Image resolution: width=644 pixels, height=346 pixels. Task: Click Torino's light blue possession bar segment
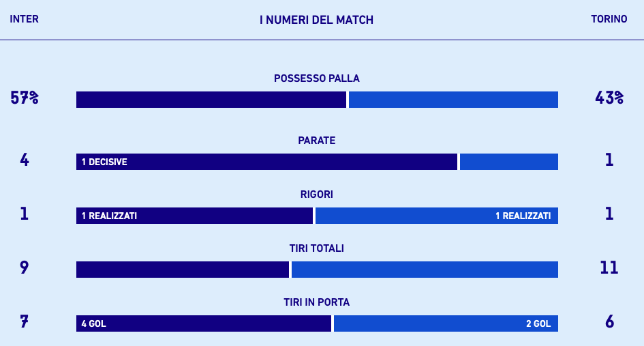(x=453, y=100)
